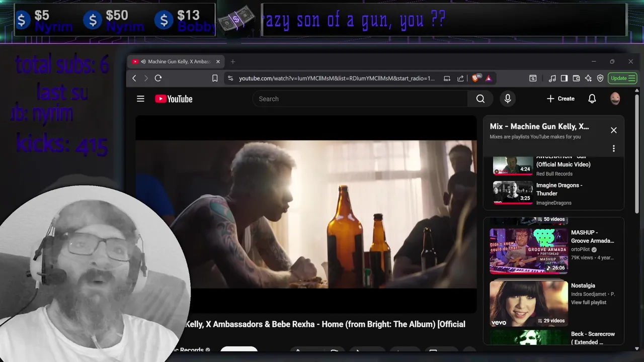Open the Brave Wallet icon
This screenshot has width=644, height=362.
click(576, 78)
